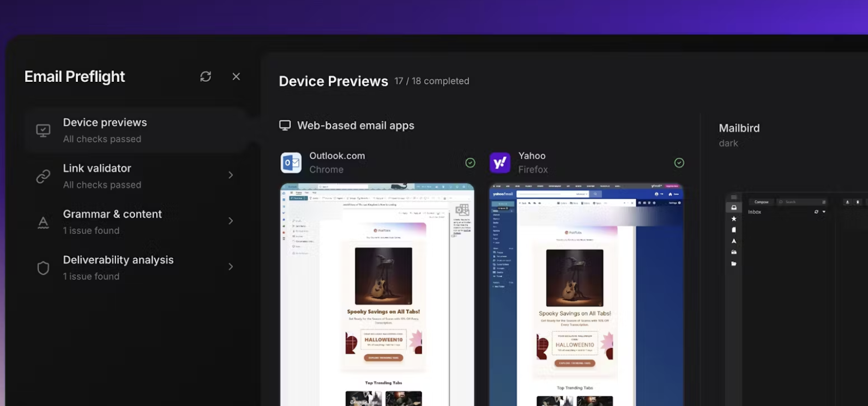Open the Outlook.com Chrome preview thumbnail
Viewport: 868px width, 406px height.
(377, 295)
